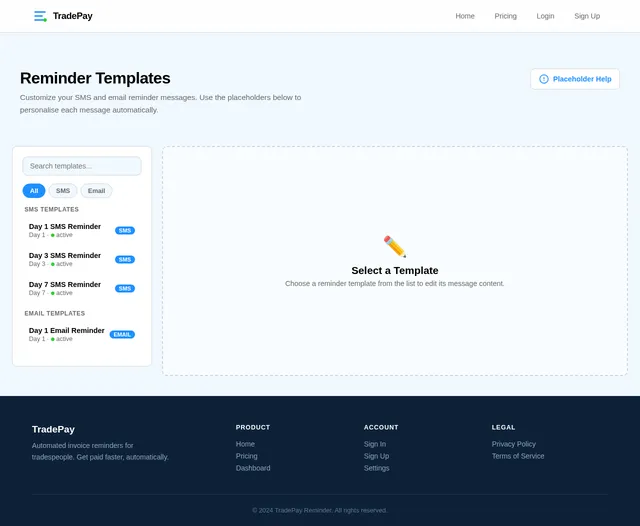Filter templates by SMS chip
This screenshot has height=526, width=640.
point(63,191)
